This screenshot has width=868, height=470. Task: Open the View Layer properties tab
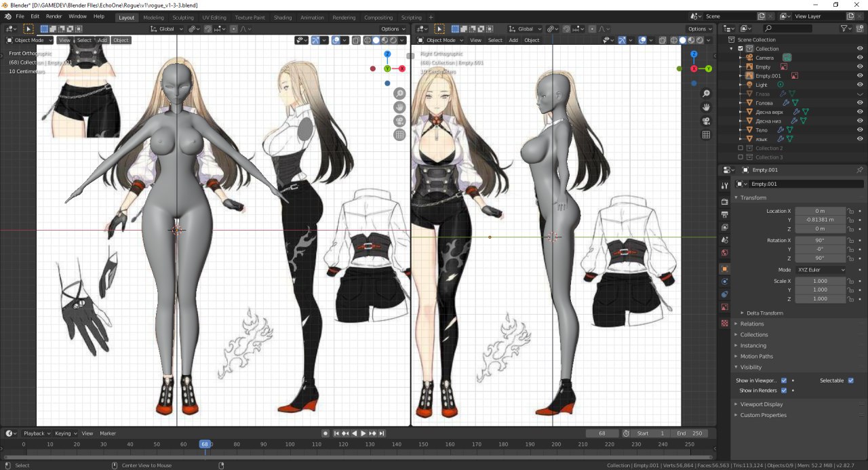[x=724, y=227]
